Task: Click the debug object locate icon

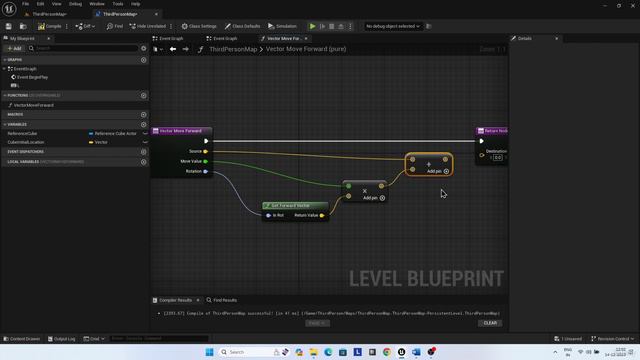Action: point(428,26)
